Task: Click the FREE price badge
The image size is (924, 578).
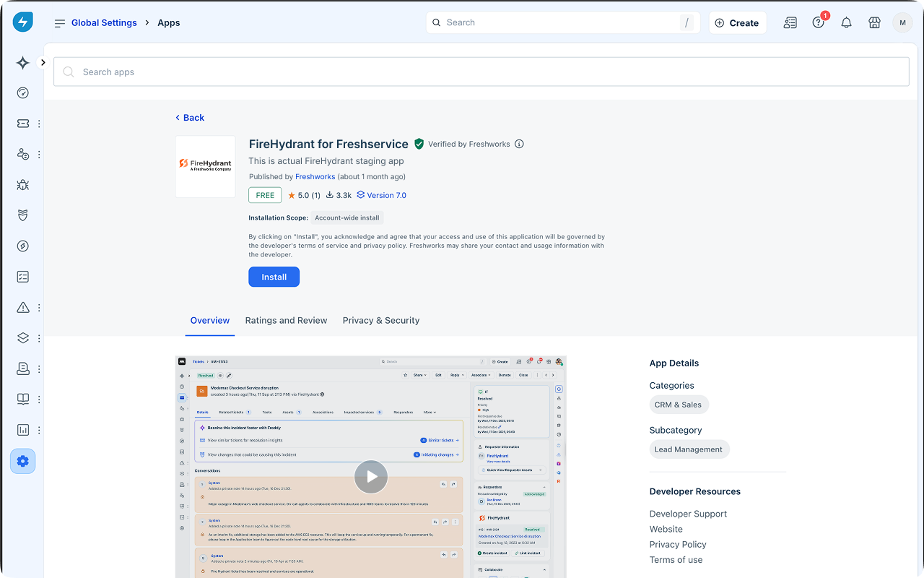Action: 265,195
